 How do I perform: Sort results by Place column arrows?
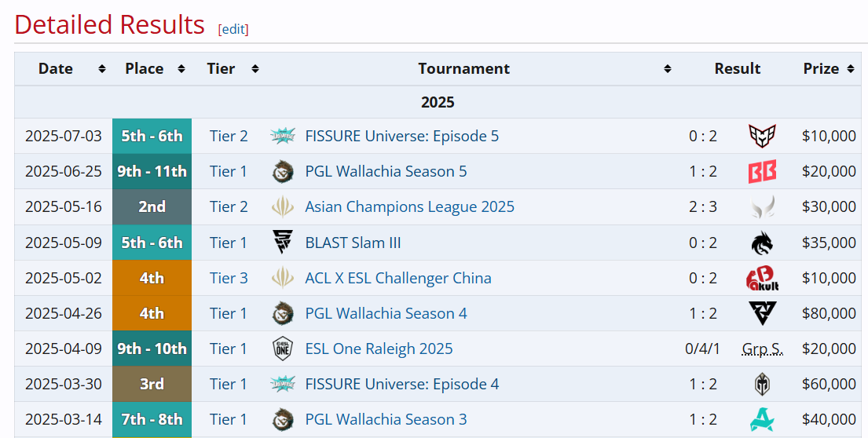181,68
